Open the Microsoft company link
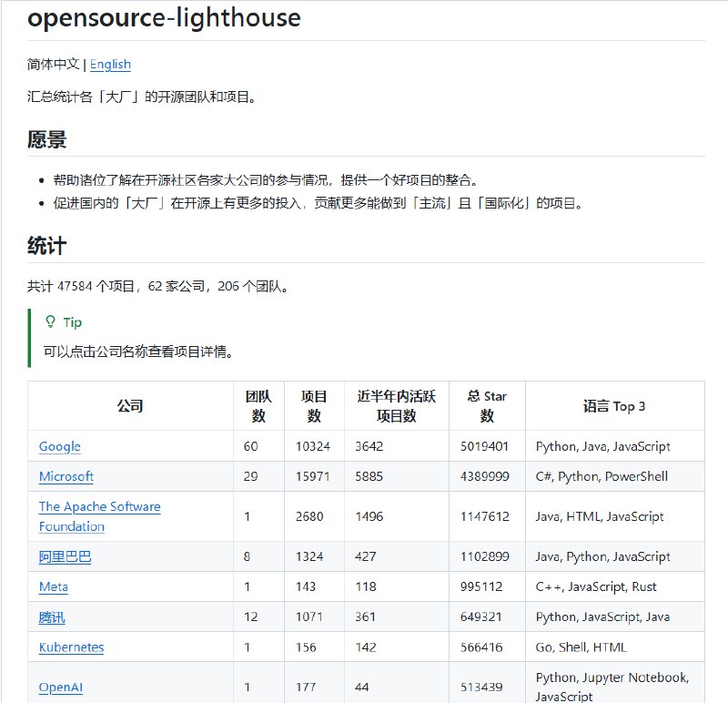The image size is (728, 703). tap(66, 476)
